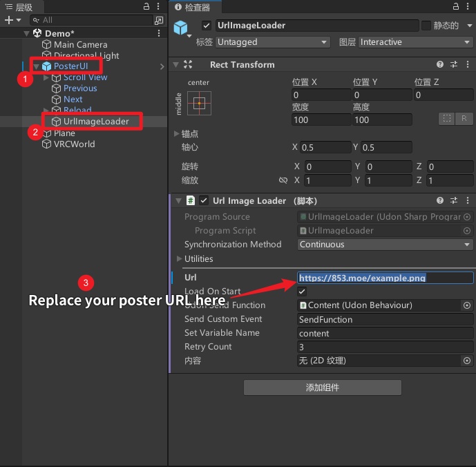
Task: Toggle blueprint mode button
Action: tap(446, 119)
